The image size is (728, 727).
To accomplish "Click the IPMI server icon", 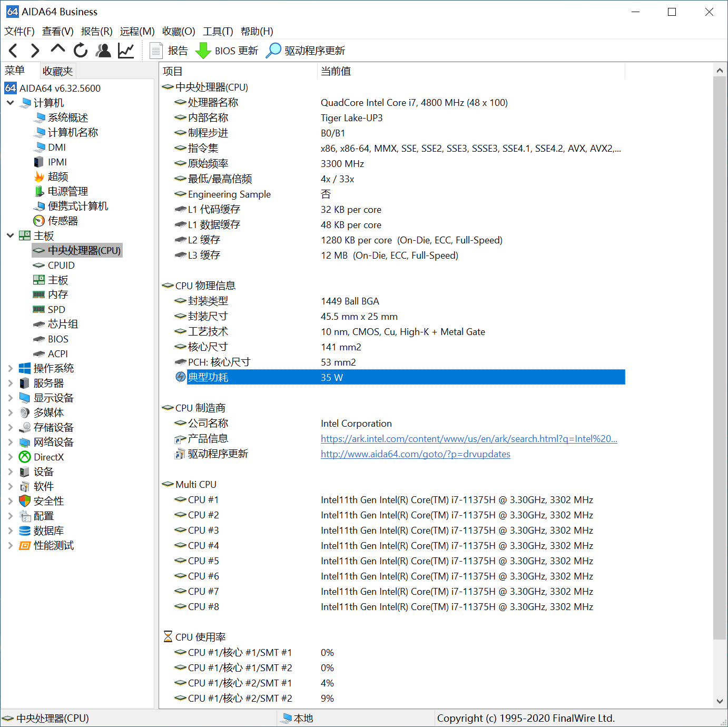I will pyautogui.click(x=38, y=162).
